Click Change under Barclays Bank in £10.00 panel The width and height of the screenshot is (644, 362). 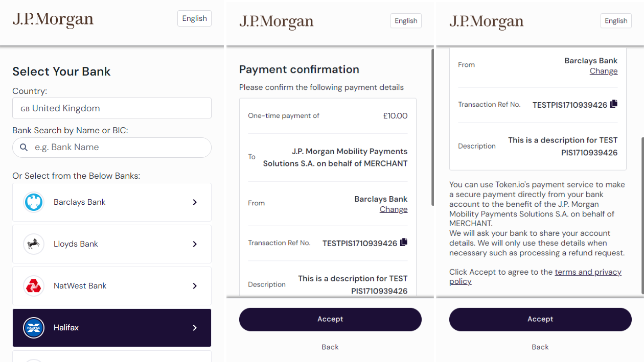point(394,209)
